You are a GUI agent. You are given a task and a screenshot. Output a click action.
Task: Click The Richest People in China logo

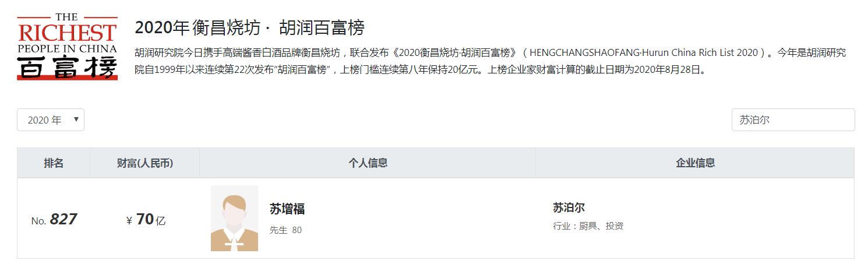pos(68,46)
